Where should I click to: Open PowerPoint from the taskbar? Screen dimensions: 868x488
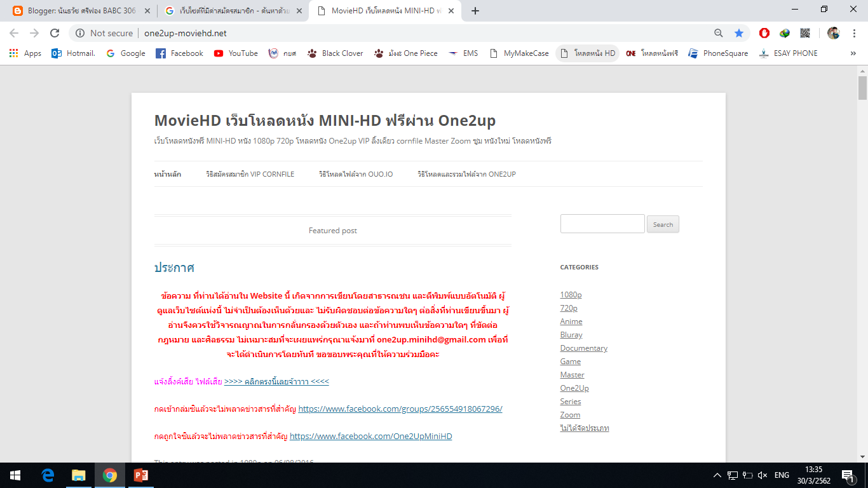140,475
